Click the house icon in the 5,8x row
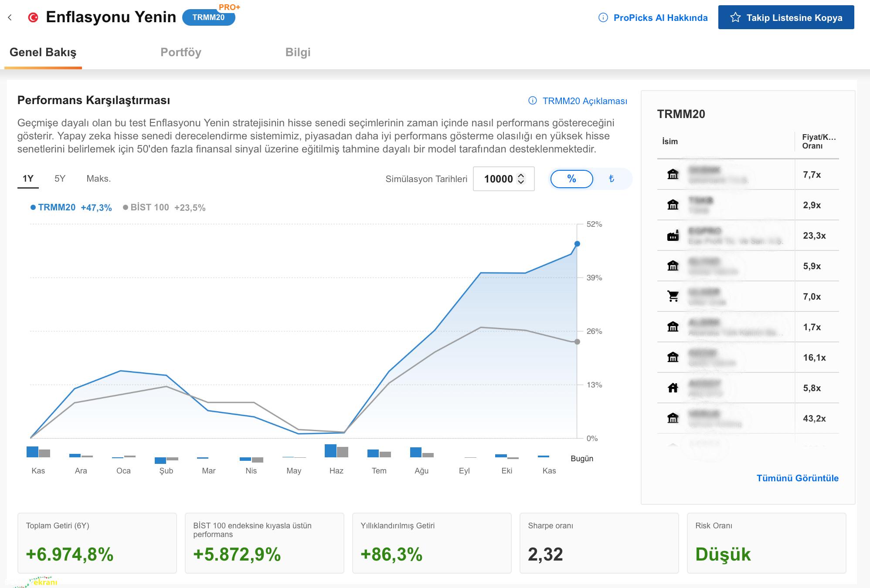This screenshot has width=870, height=588. pos(673,388)
